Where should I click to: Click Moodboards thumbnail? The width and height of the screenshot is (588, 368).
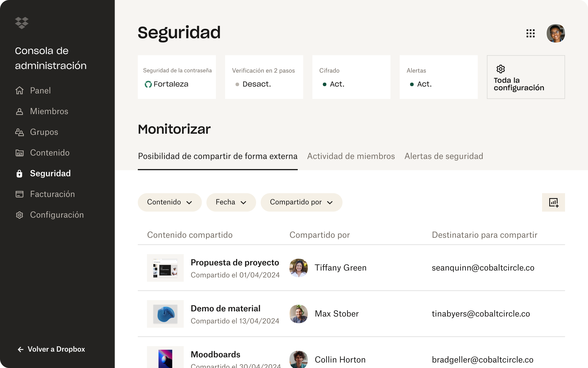pyautogui.click(x=165, y=357)
